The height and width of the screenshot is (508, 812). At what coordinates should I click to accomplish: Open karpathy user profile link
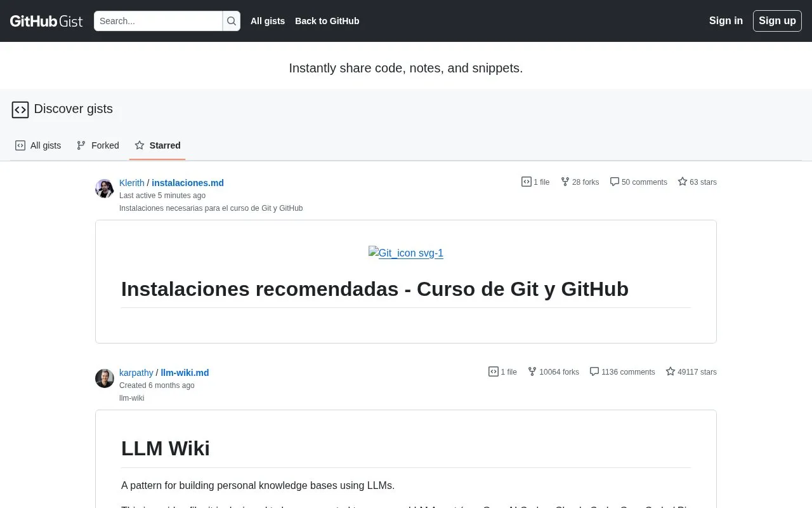tap(136, 373)
